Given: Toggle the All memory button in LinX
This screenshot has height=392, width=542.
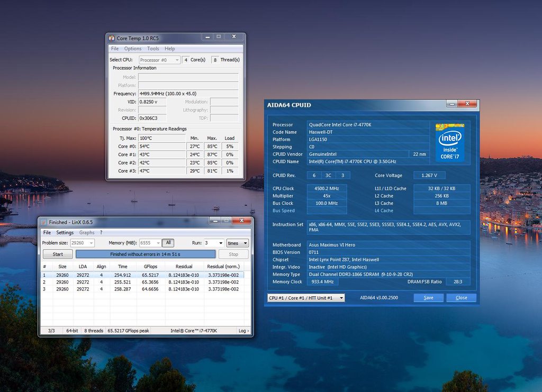Looking at the screenshot, I should point(168,243).
